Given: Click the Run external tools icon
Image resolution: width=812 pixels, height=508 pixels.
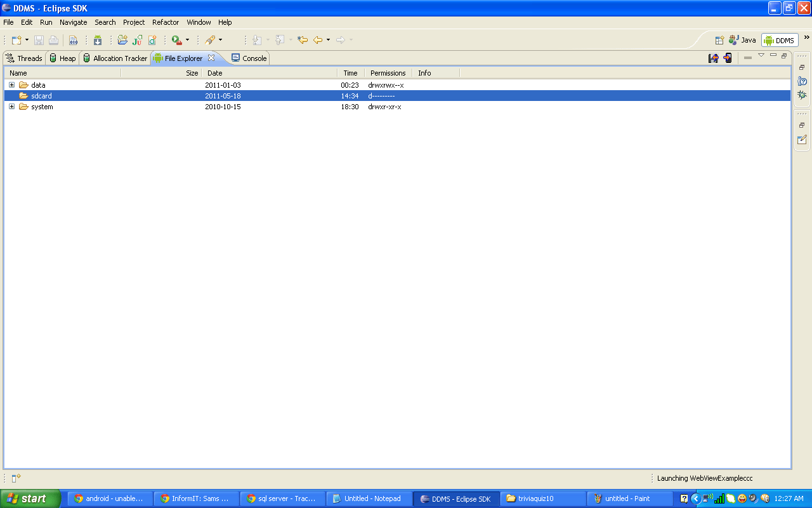Looking at the screenshot, I should coord(176,40).
